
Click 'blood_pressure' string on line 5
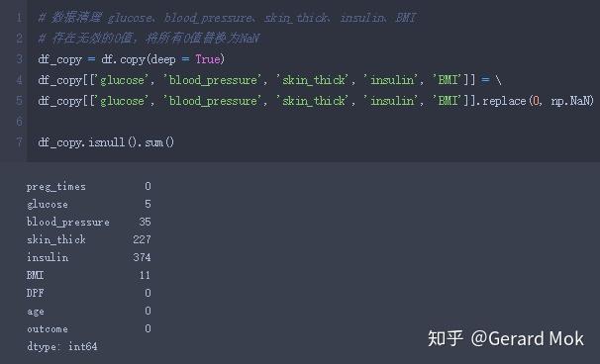coord(213,101)
